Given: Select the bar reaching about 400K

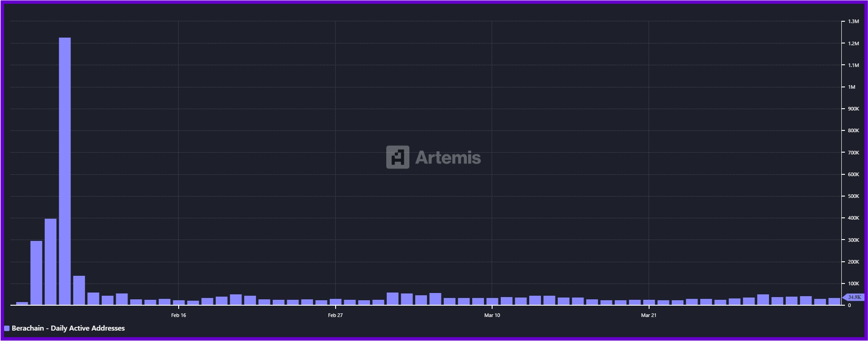Looking at the screenshot, I should pyautogui.click(x=51, y=262).
